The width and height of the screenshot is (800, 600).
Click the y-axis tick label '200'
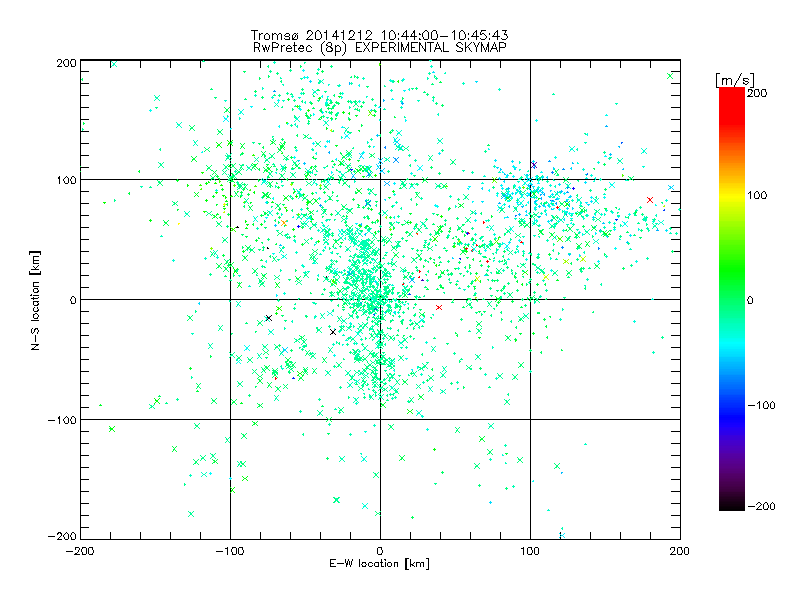pyautogui.click(x=66, y=63)
